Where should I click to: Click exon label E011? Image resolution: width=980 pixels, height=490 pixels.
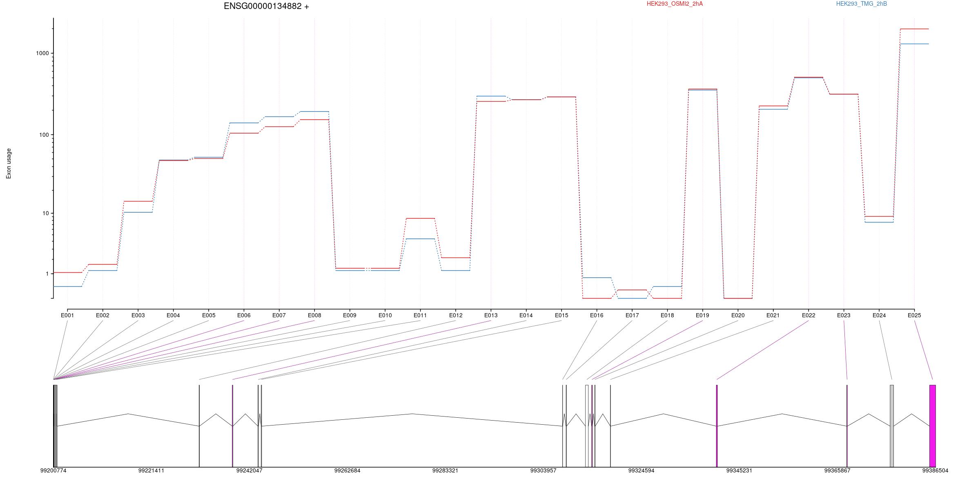click(x=420, y=315)
